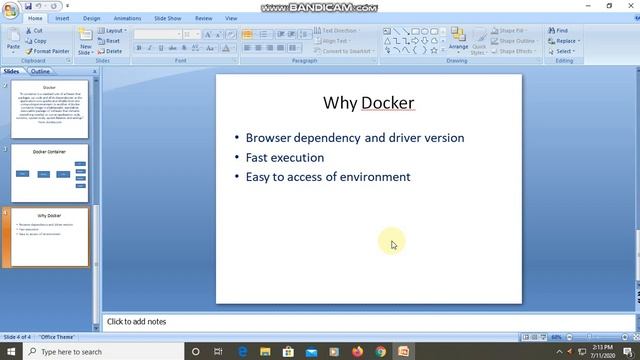Viewport: 640px width, 360px height.
Task: Activate the Format Painter
Action: point(47,51)
